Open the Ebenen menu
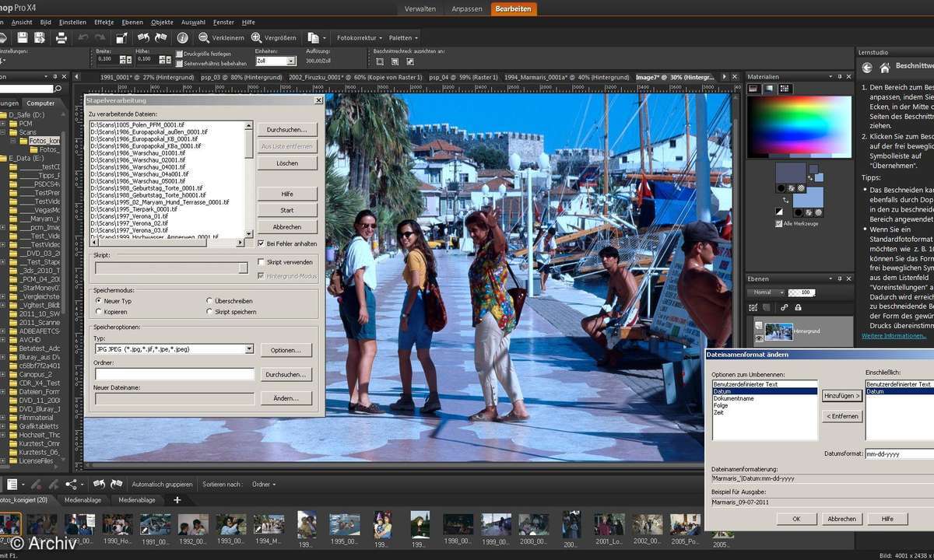 point(132,22)
